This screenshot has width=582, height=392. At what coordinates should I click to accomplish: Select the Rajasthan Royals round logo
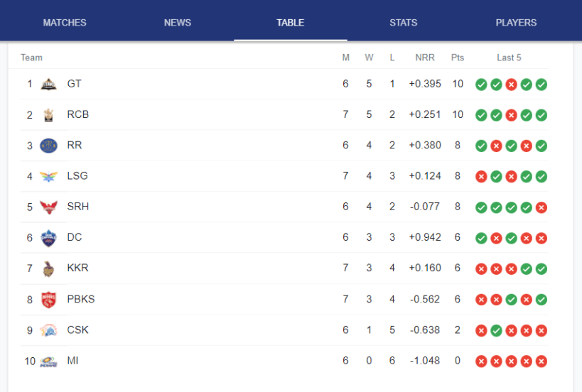point(48,146)
